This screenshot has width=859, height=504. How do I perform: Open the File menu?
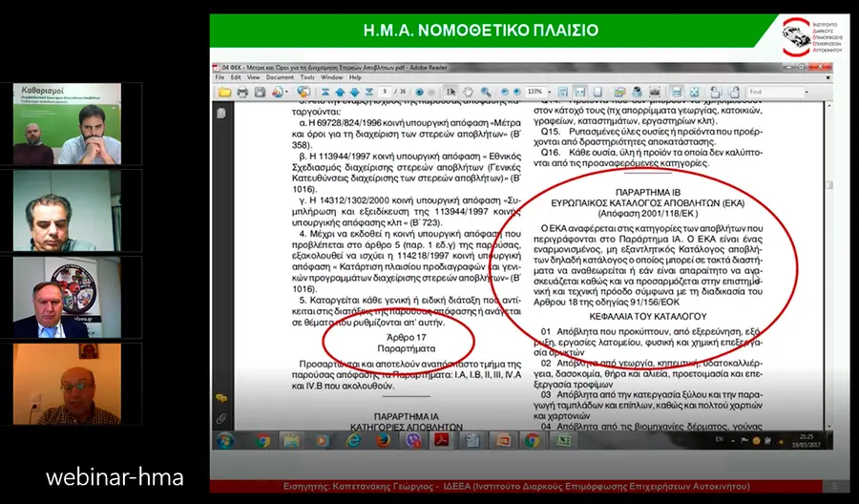tap(220, 77)
